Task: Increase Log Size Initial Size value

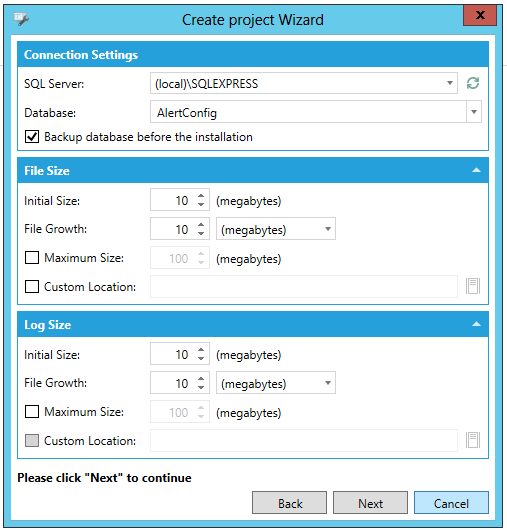Action: click(x=201, y=350)
